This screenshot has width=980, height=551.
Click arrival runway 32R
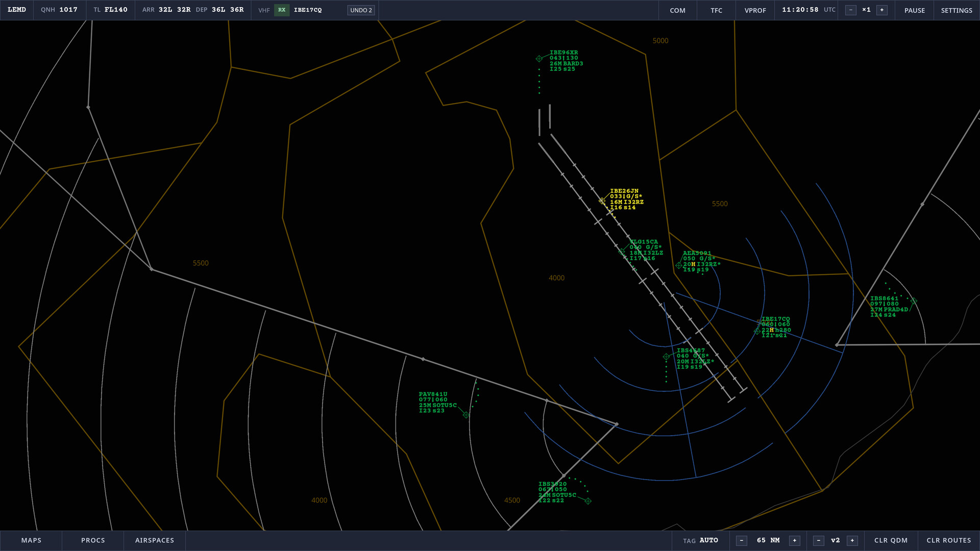pos(184,10)
